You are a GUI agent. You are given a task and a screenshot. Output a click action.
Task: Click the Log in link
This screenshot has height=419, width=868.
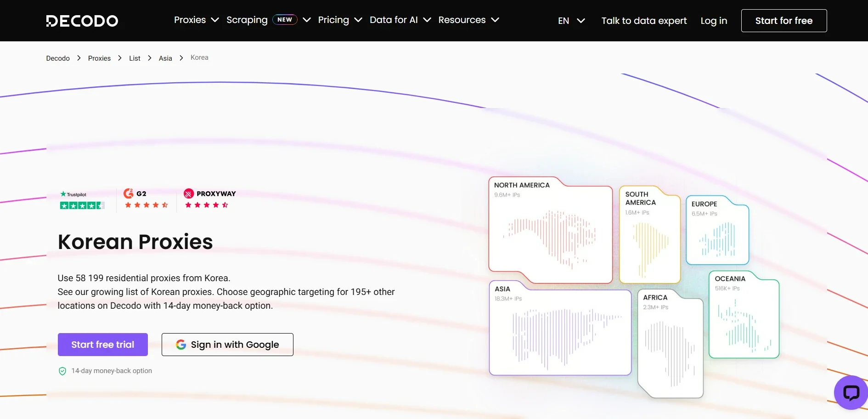click(714, 21)
